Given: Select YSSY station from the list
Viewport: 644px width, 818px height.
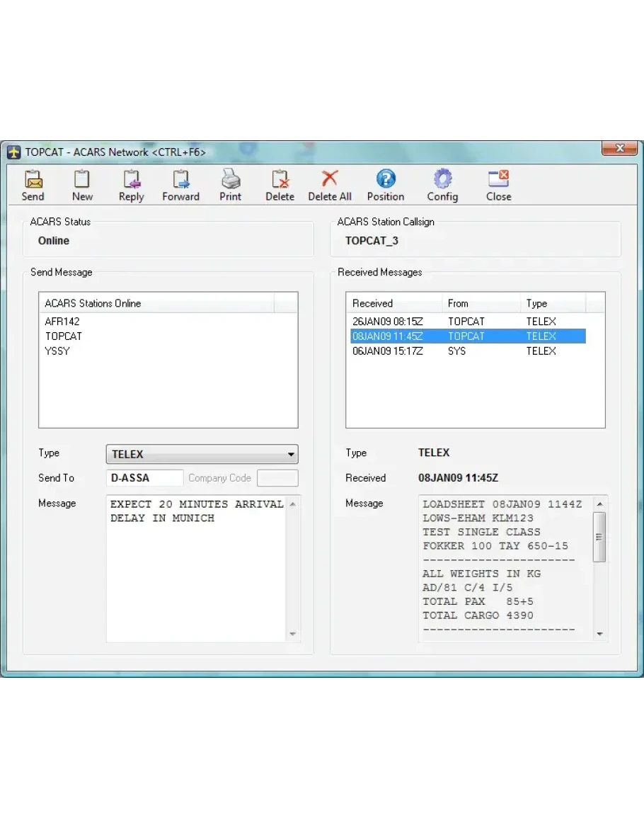Looking at the screenshot, I should click(x=57, y=351).
